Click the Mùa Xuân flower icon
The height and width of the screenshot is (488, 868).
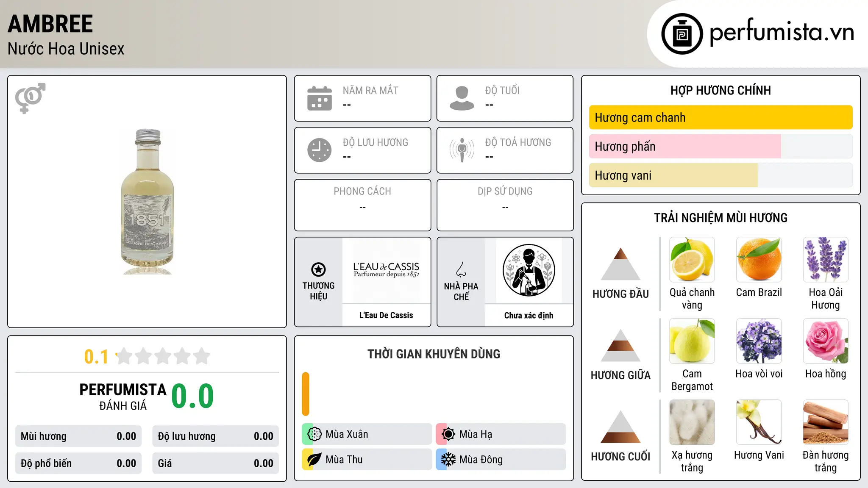click(x=314, y=434)
